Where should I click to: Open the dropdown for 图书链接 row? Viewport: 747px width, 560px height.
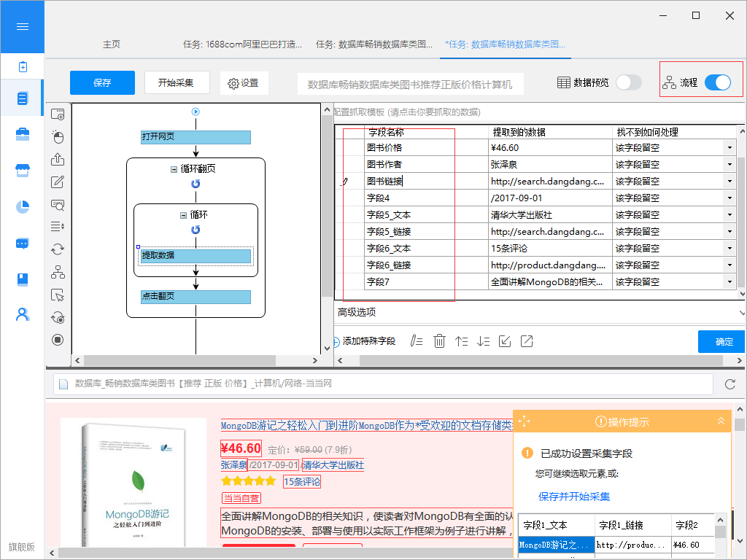click(x=729, y=181)
